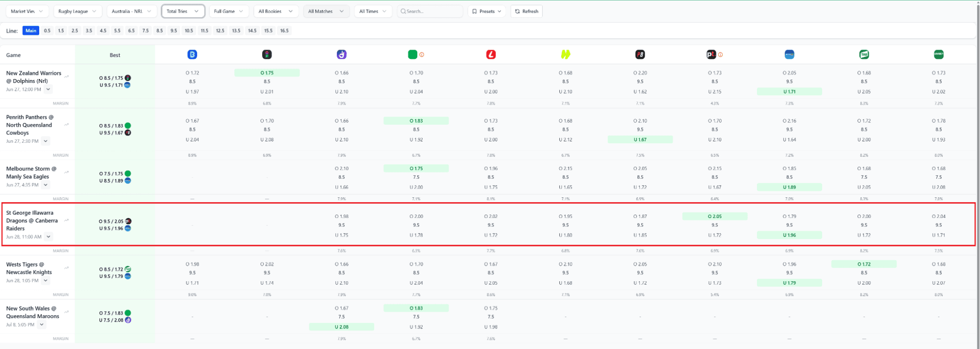Click the Refresh button
Viewport: 980px width, 349px height.
point(527,11)
